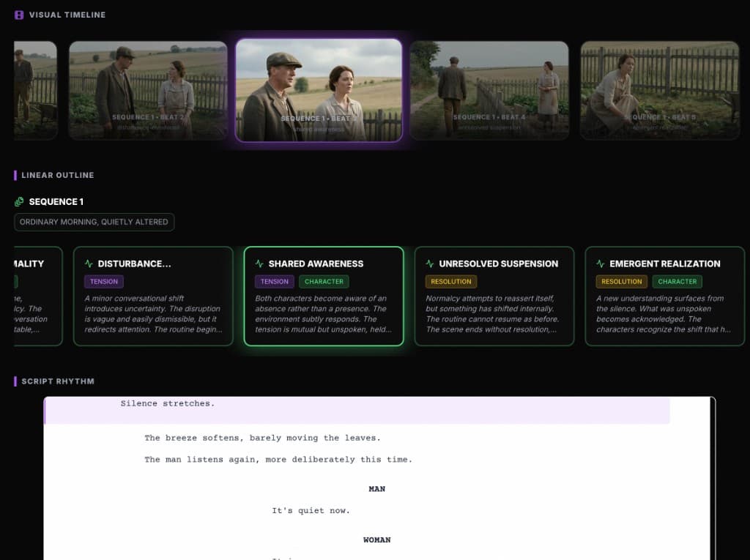The height and width of the screenshot is (560, 750).
Task: Click the waveform icon on Unresolved Suspension
Action: 431,264
